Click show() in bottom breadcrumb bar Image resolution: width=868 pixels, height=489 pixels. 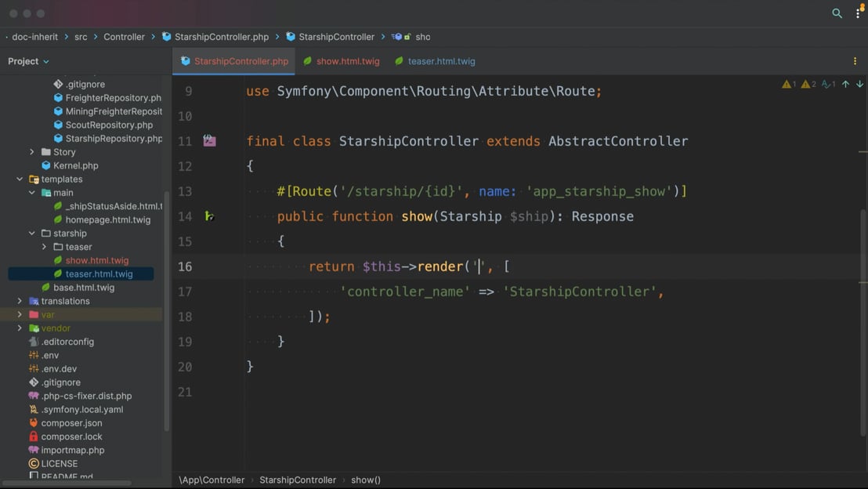coord(365,480)
